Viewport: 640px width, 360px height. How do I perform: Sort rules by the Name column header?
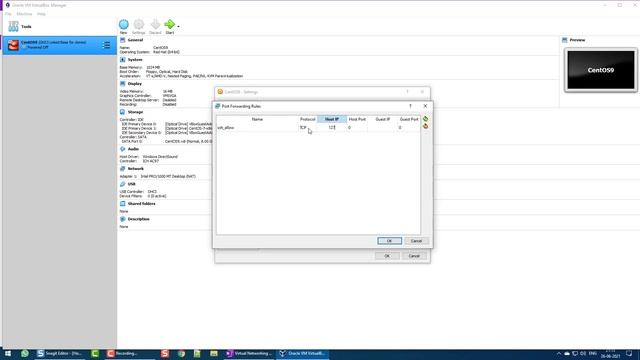tap(257, 119)
